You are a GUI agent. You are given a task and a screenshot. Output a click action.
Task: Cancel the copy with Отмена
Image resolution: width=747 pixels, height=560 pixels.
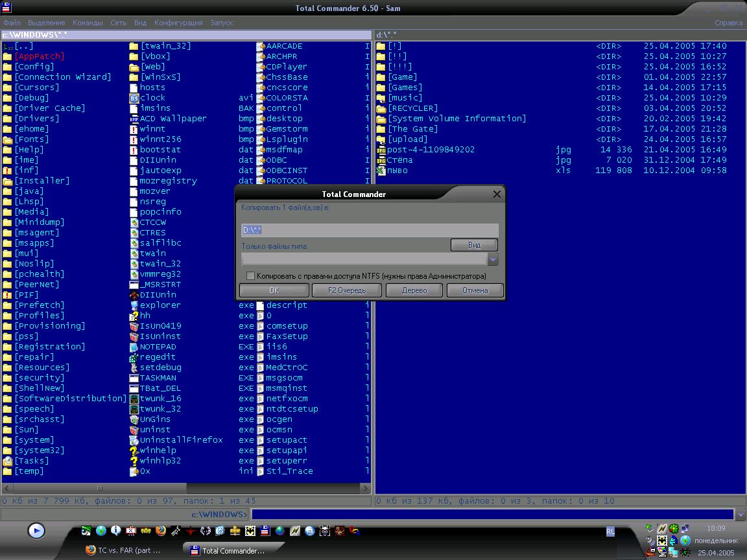click(x=475, y=290)
